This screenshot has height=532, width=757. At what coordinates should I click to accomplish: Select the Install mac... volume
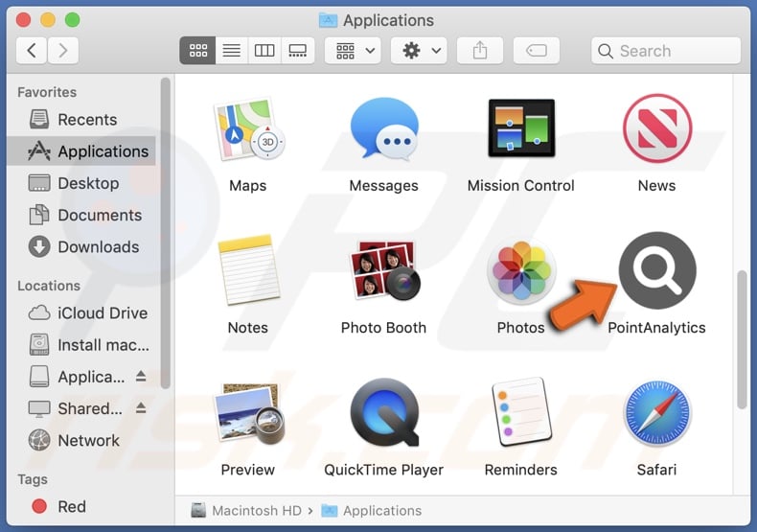coord(81,345)
